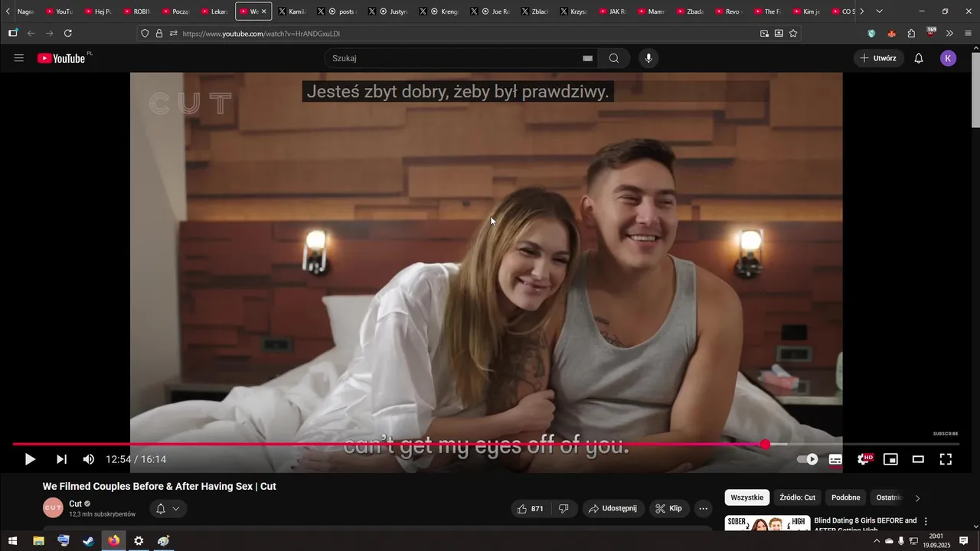The width and height of the screenshot is (980, 551).
Task: Open the on-screen keyboard in search box
Action: (587, 58)
